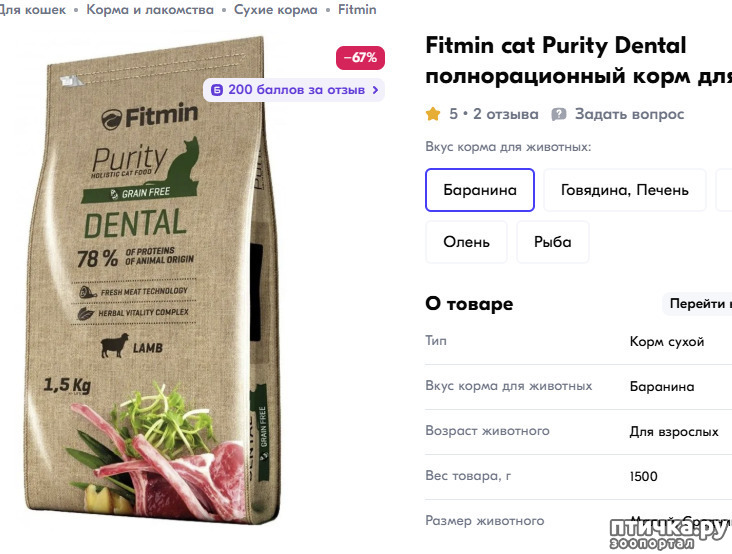Click the gold rating star icon
Screen dimensions: 732x554
[433, 114]
